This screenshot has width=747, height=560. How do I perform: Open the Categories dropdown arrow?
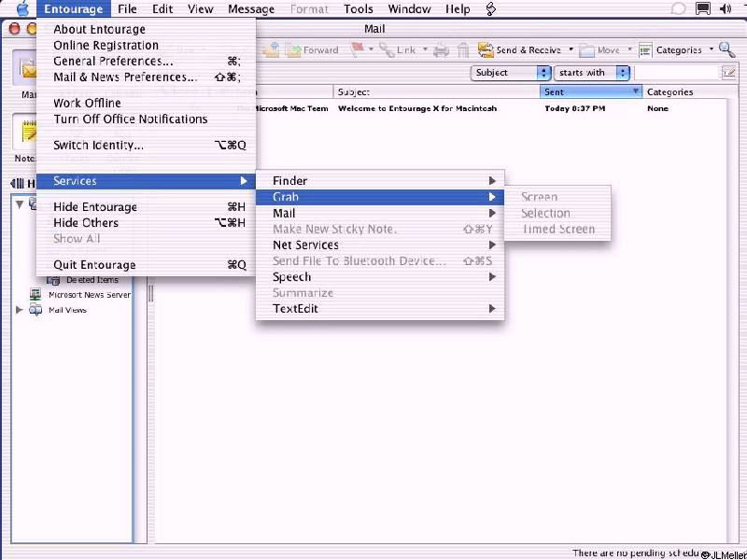(x=712, y=49)
